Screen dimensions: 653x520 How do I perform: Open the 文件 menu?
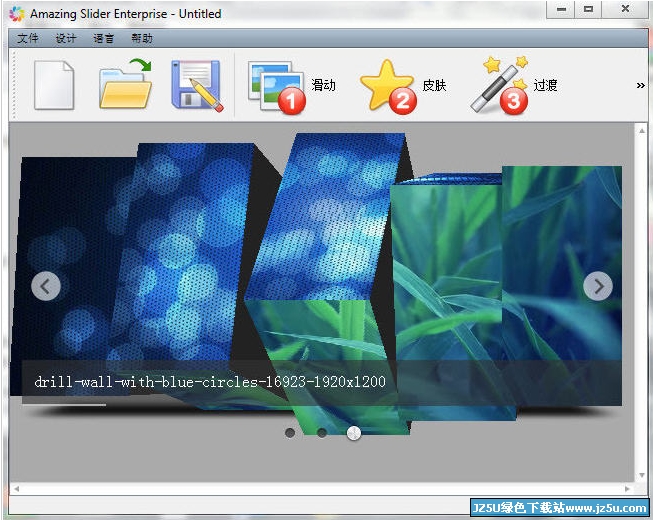[x=28, y=39]
